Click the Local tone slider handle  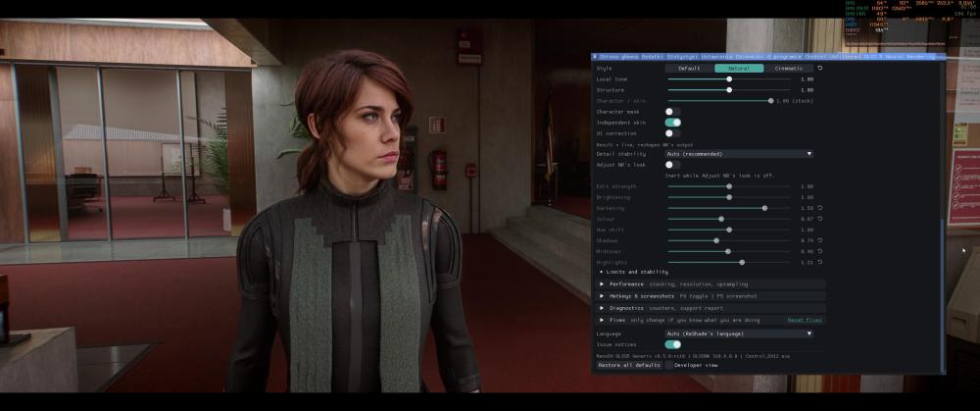click(x=729, y=79)
